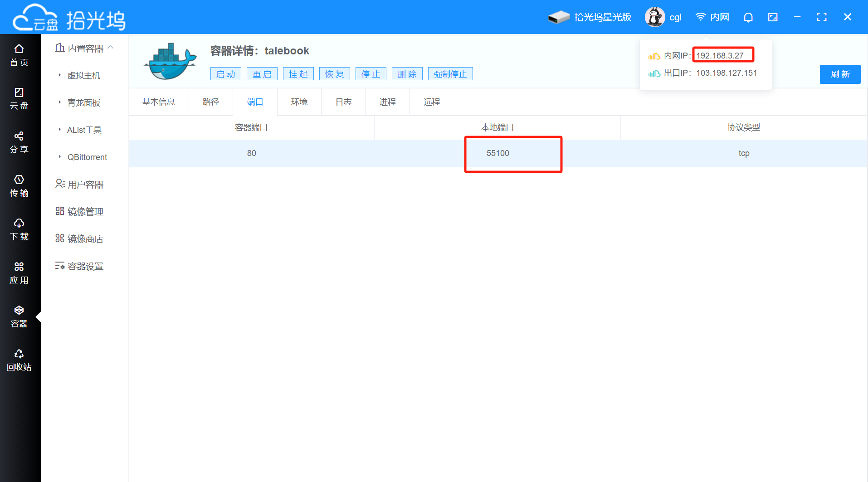This screenshot has height=482, width=868.
Task: Click the 内网 wifi status indicator
Action: click(712, 17)
